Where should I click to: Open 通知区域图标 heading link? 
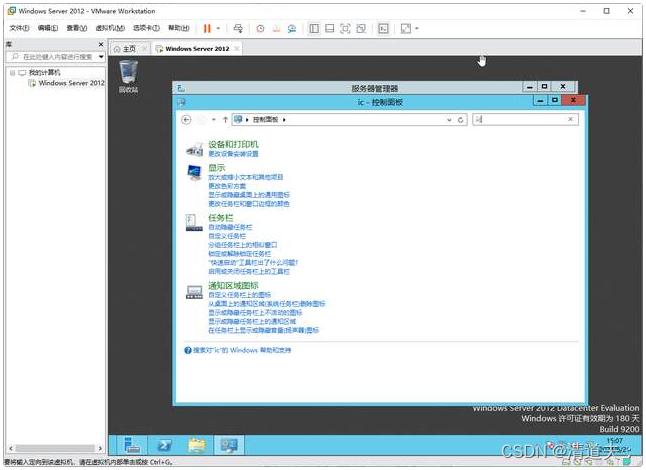(233, 285)
